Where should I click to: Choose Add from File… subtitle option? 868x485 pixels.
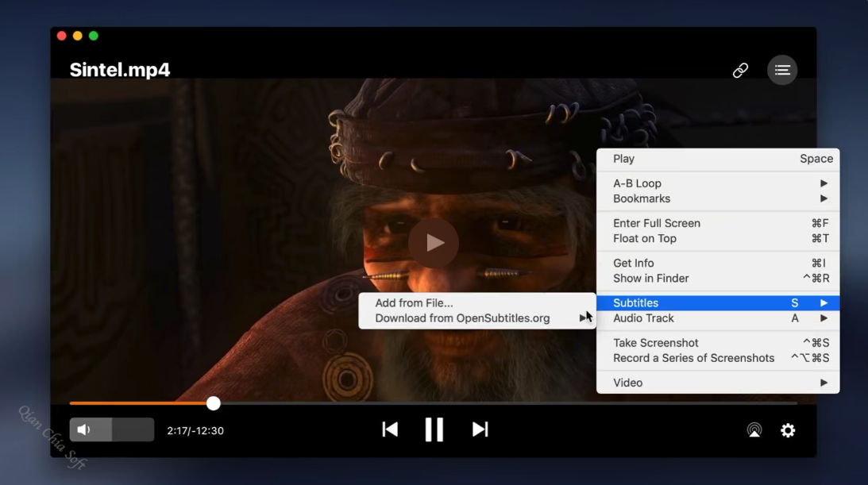[477, 302]
